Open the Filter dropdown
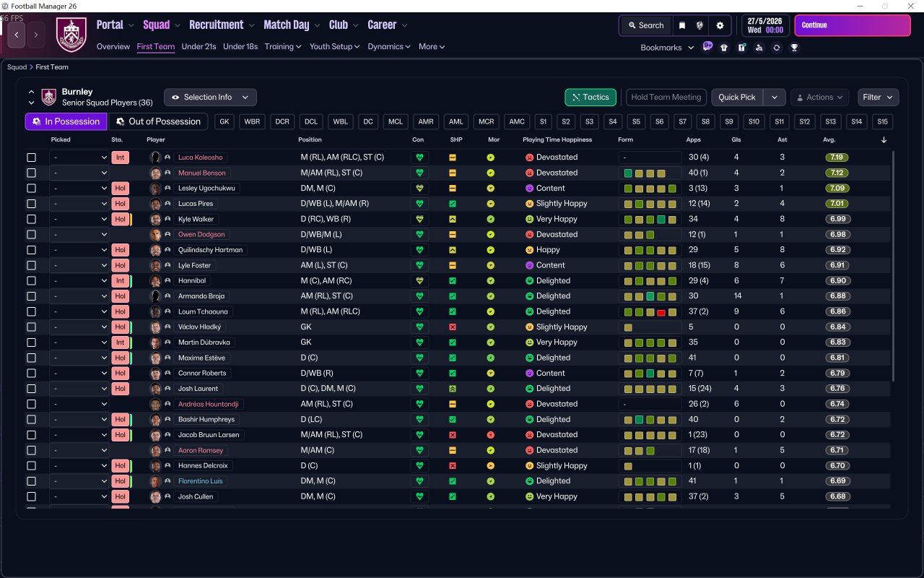Viewport: 924px width, 578px height. [879, 98]
